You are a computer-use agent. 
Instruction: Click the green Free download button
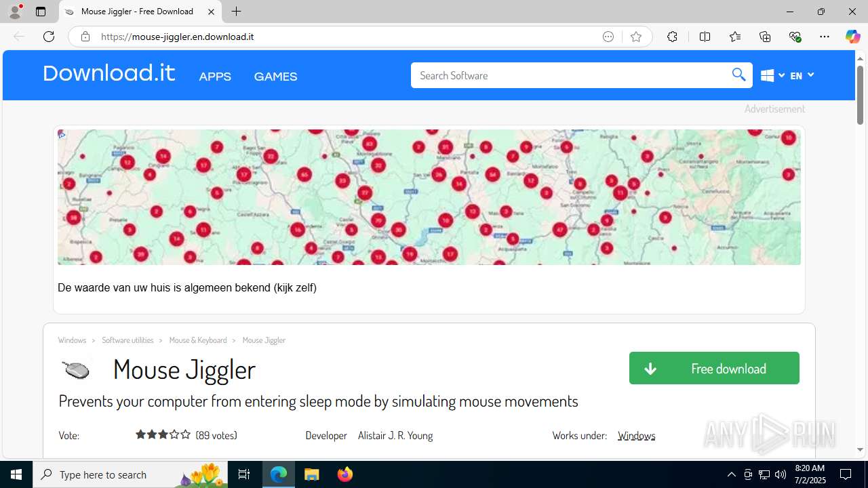point(714,368)
